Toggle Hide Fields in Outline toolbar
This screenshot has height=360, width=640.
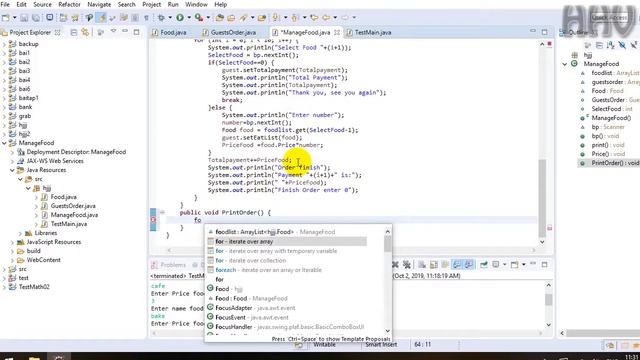pyautogui.click(x=622, y=45)
